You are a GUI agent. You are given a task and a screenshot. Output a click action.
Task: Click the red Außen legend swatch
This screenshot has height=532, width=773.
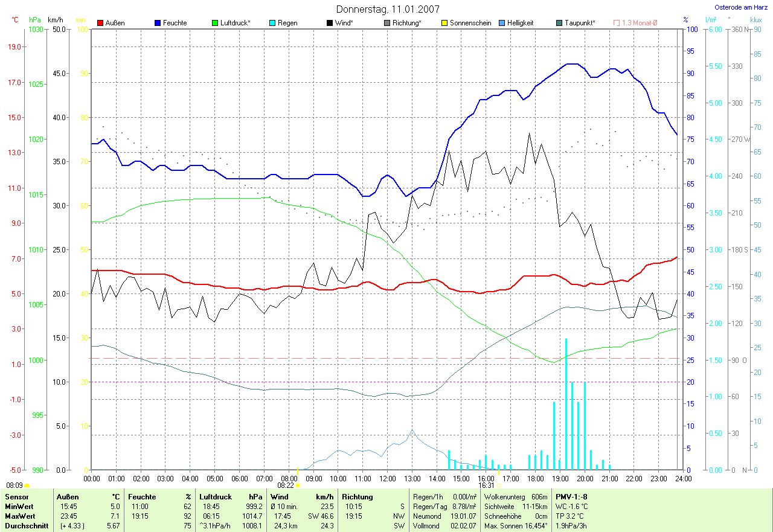pos(100,23)
